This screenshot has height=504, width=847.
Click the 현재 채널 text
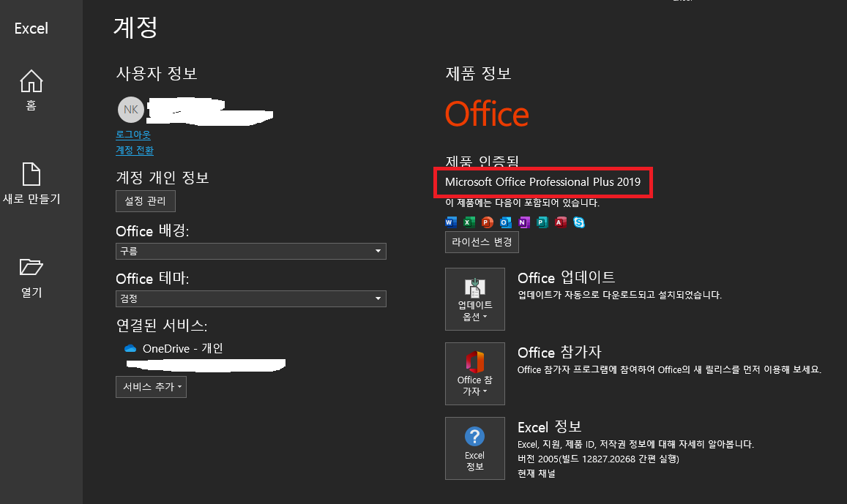pos(537,474)
